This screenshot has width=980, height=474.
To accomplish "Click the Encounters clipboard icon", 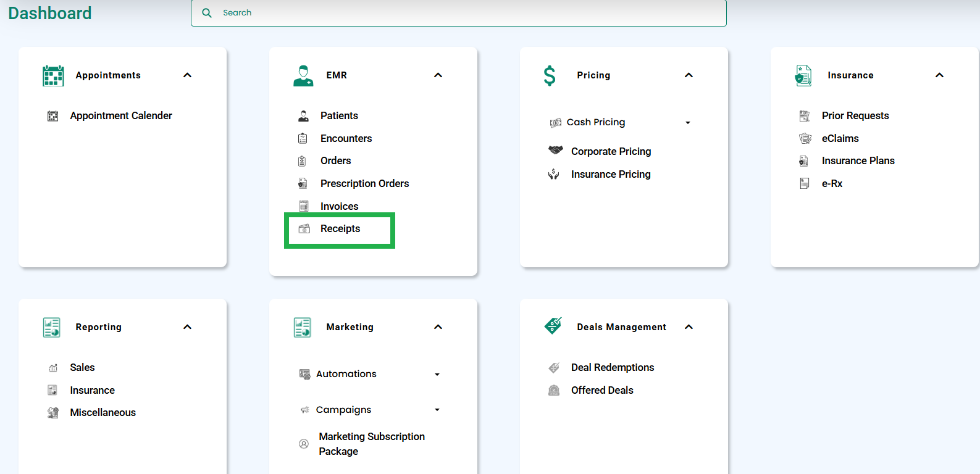I will click(x=303, y=138).
